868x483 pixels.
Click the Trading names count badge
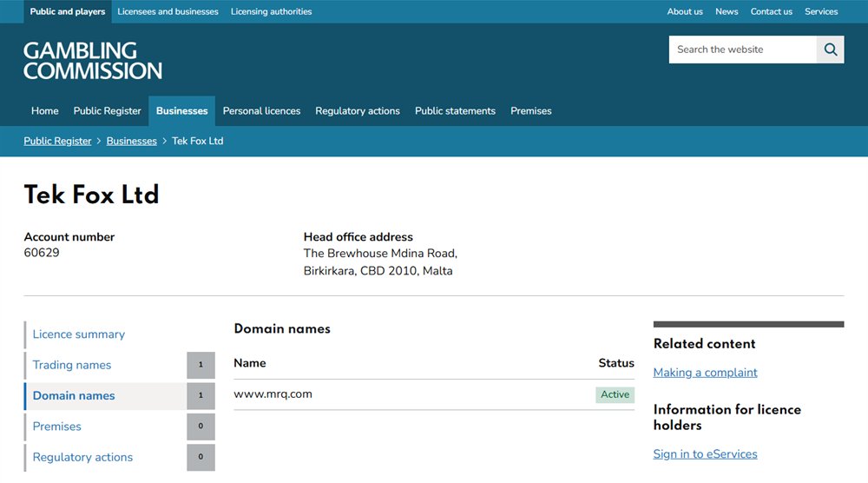[201, 365]
